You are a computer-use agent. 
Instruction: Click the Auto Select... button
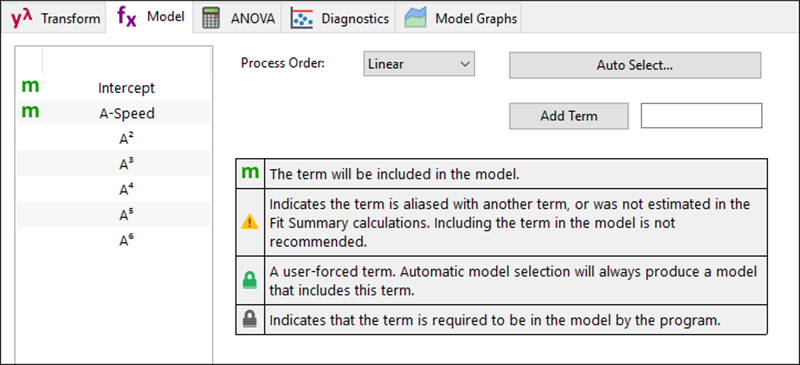click(x=635, y=65)
